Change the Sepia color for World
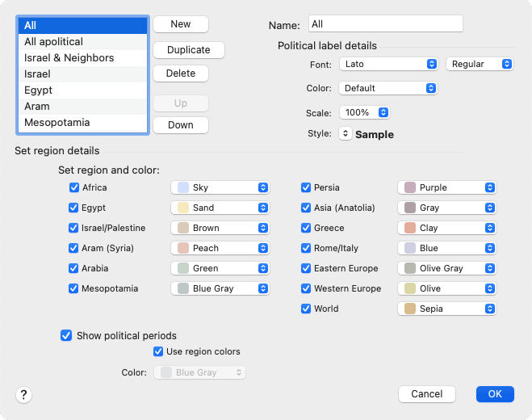 (x=446, y=309)
